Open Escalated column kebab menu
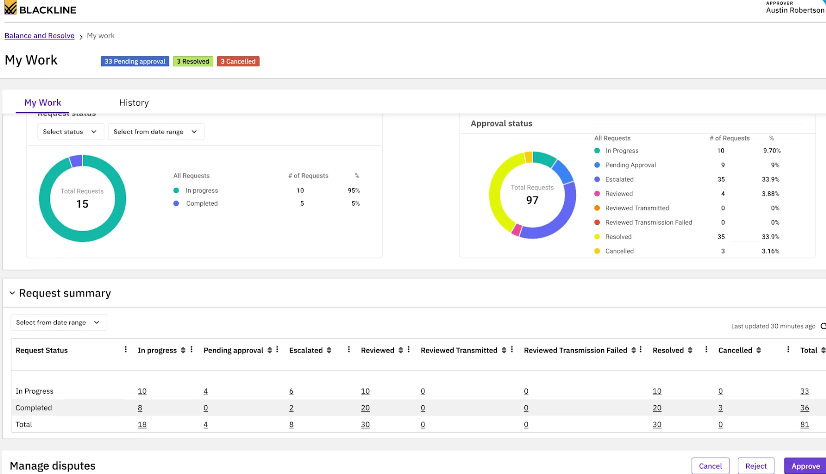This screenshot has width=826, height=474. click(x=349, y=350)
